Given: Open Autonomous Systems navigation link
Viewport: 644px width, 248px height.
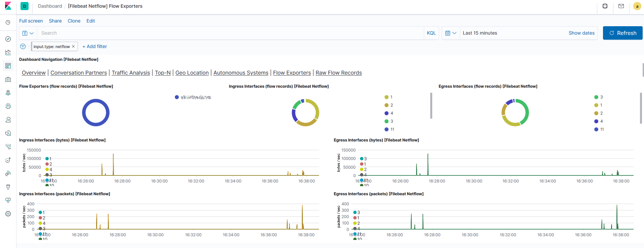Looking at the screenshot, I should click(x=241, y=73).
